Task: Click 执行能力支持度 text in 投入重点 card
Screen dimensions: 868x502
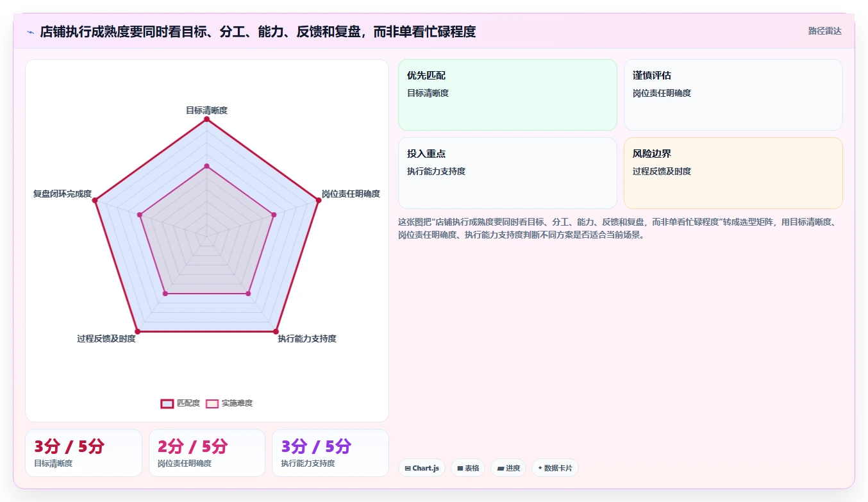Action: (436, 171)
